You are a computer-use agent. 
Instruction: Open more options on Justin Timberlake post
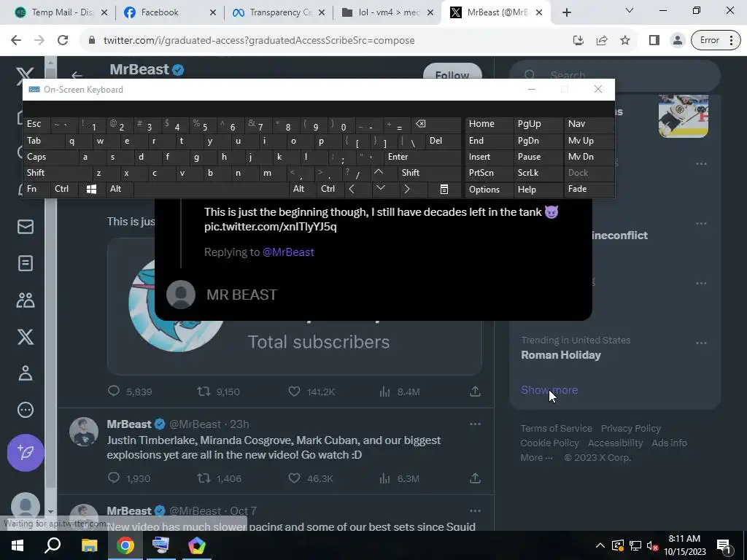click(x=475, y=424)
